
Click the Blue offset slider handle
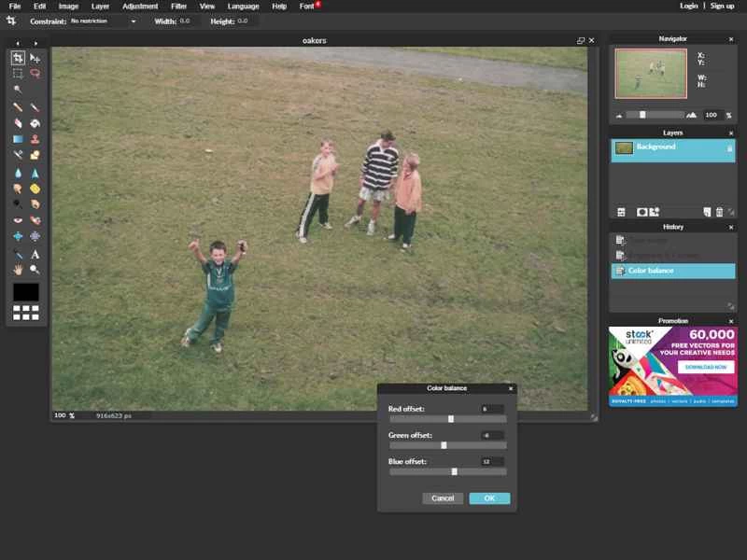(454, 471)
